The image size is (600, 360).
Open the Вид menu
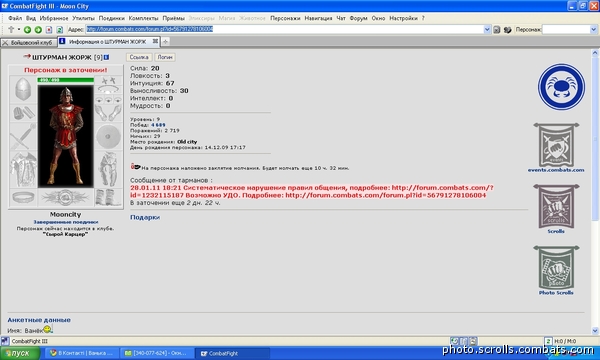coord(31,18)
